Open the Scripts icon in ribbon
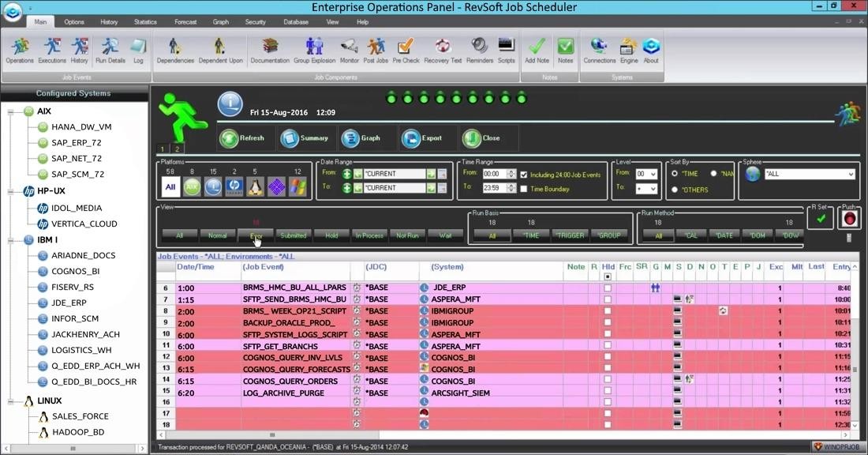This screenshot has width=868, height=455. [506, 49]
